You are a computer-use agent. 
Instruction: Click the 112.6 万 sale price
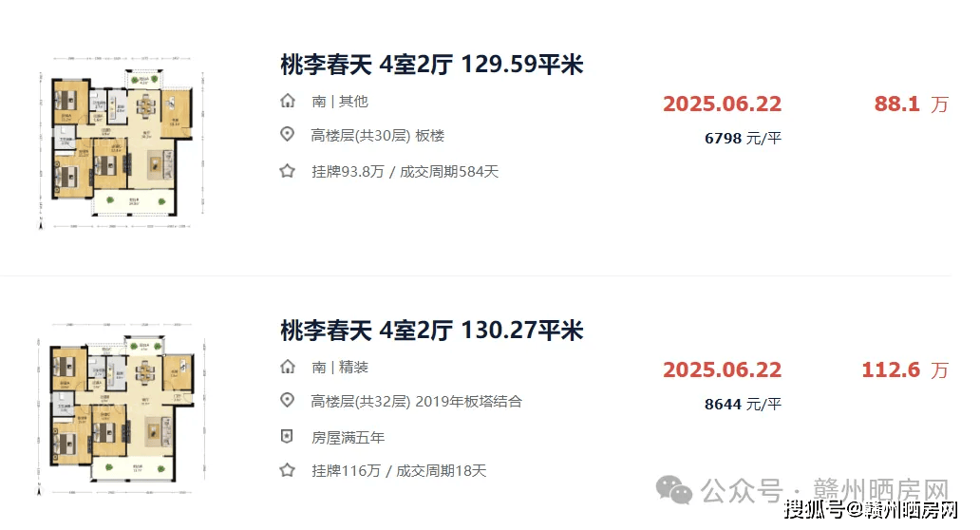pos(905,370)
